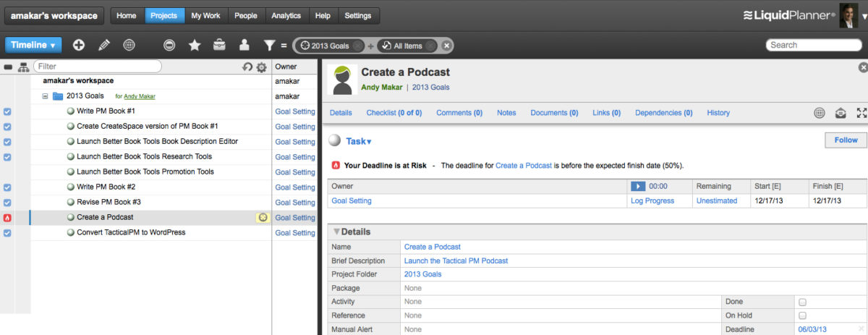This screenshot has height=335, width=868.
Task: Click the Andy Makar link next to 2013 Goals folder
Action: coord(140,96)
